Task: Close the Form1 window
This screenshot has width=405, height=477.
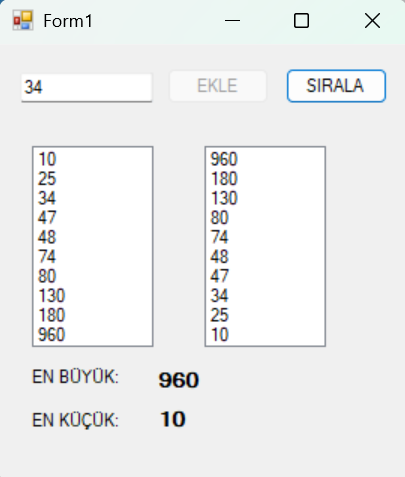Action: 372,21
